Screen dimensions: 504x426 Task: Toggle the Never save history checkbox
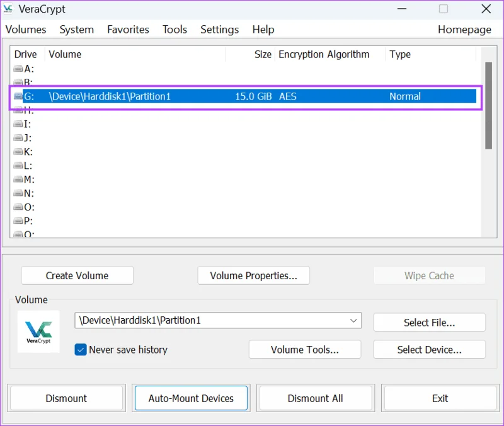[81, 350]
